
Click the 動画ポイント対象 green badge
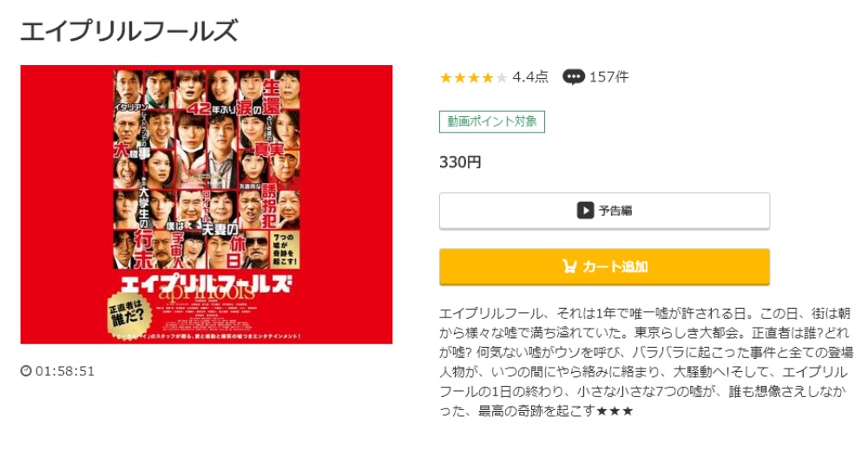point(492,121)
